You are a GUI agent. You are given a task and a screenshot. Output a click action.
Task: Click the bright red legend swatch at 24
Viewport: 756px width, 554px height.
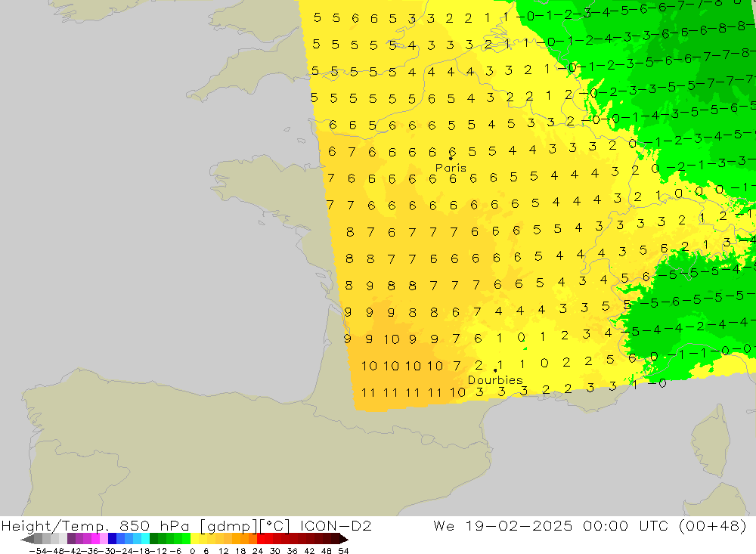pyautogui.click(x=261, y=539)
